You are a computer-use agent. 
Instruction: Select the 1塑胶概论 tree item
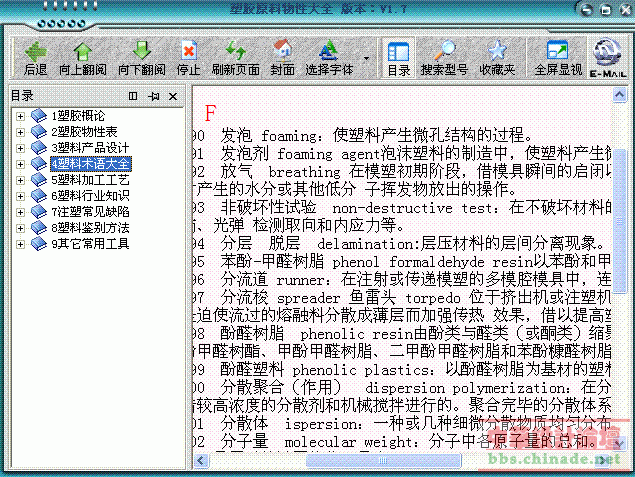click(78, 116)
